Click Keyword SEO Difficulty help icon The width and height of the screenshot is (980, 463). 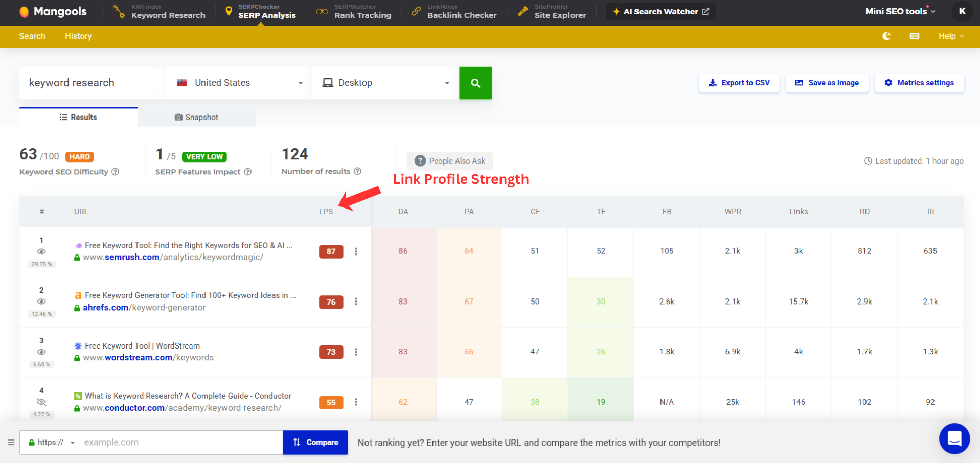pyautogui.click(x=116, y=172)
